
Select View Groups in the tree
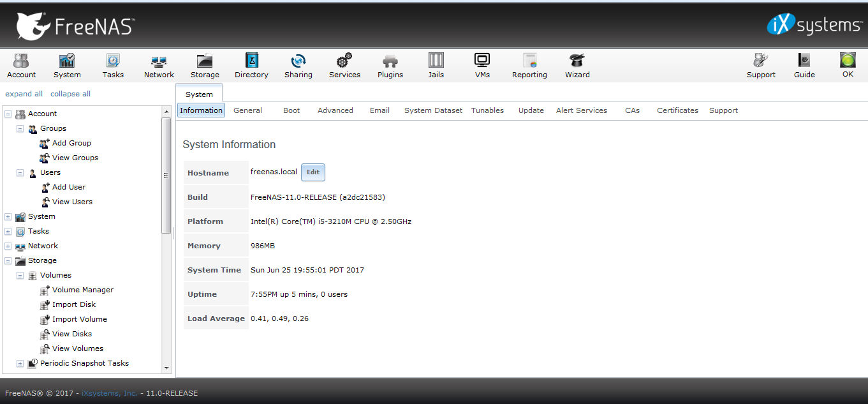[x=75, y=158]
